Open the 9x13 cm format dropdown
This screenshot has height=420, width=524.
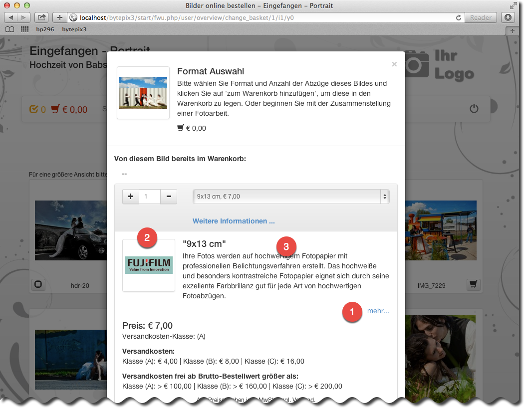click(291, 197)
